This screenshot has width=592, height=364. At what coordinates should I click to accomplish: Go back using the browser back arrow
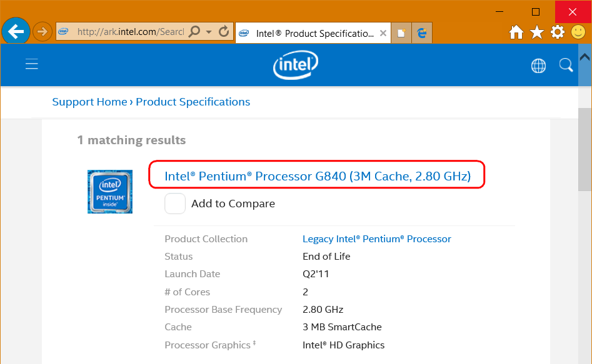16,31
